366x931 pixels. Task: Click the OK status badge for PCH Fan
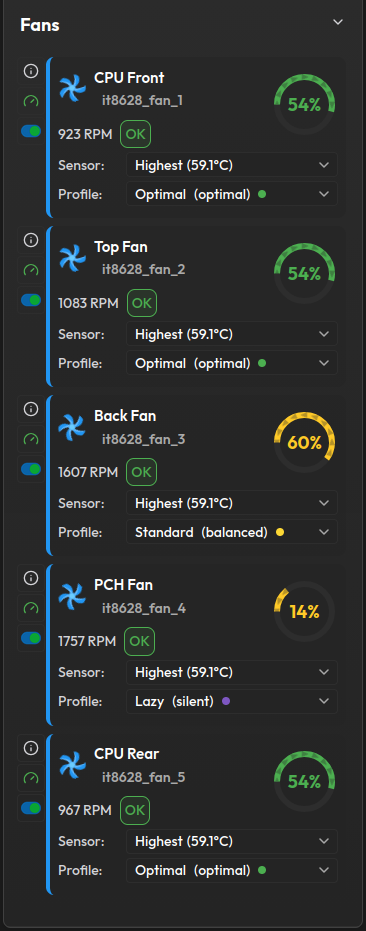[x=140, y=641]
